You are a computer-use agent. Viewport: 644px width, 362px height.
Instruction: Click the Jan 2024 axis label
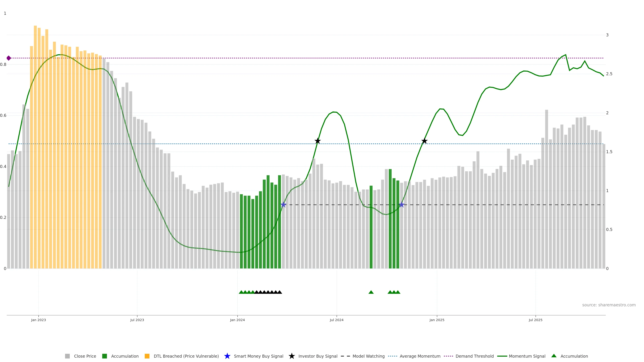[237, 320]
